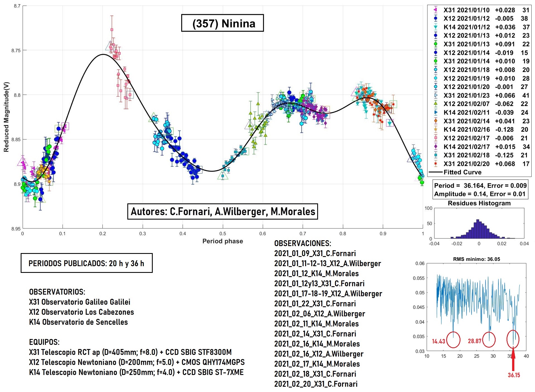Click the Period and Amplitude results box
Image resolution: width=535 pixels, height=392 pixels.
point(480,190)
